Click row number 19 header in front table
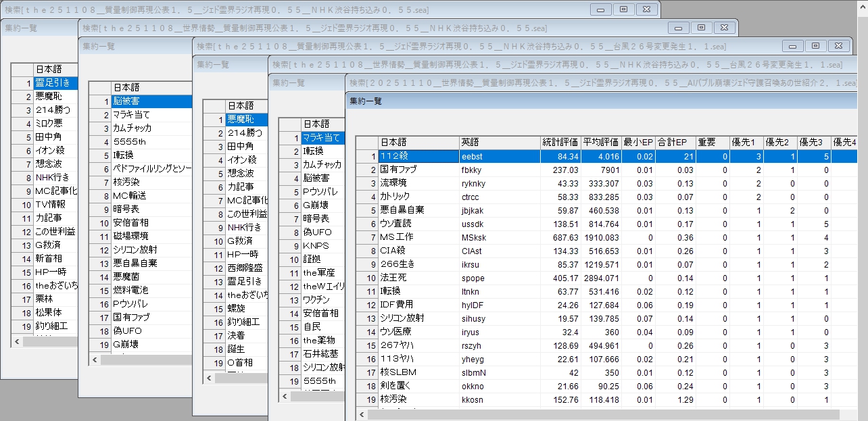 click(368, 399)
